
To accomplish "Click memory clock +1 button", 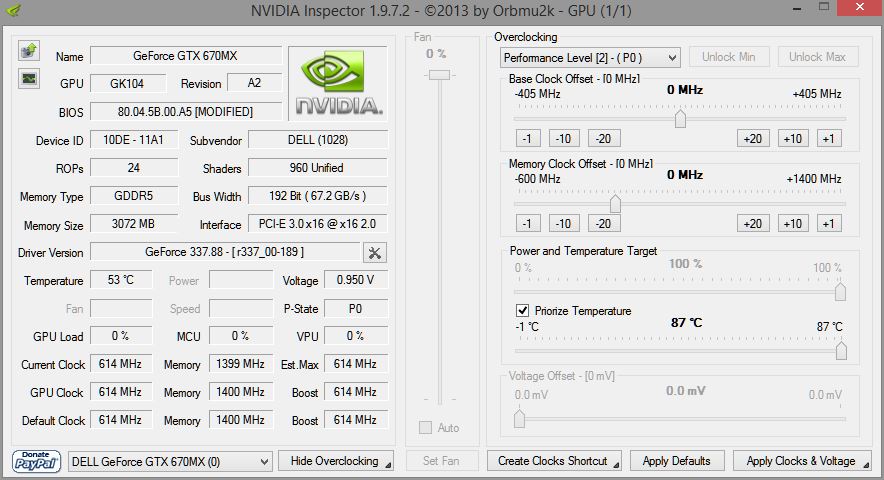I will pyautogui.click(x=829, y=223).
